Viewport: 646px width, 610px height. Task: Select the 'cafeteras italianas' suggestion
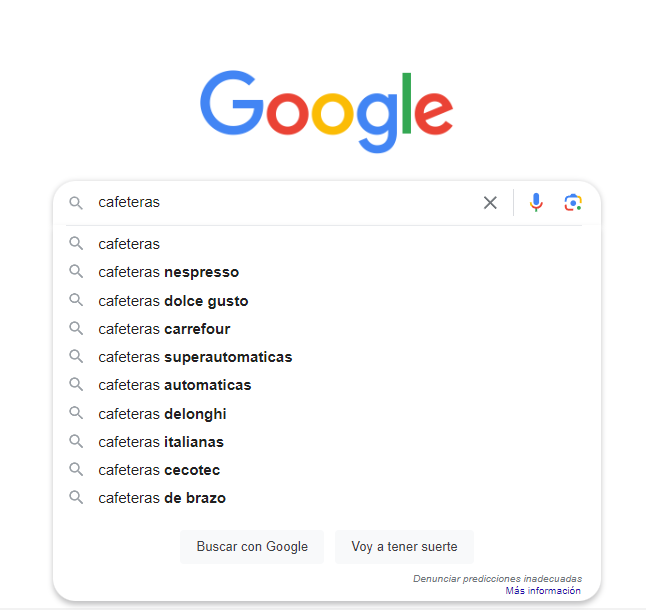point(161,442)
